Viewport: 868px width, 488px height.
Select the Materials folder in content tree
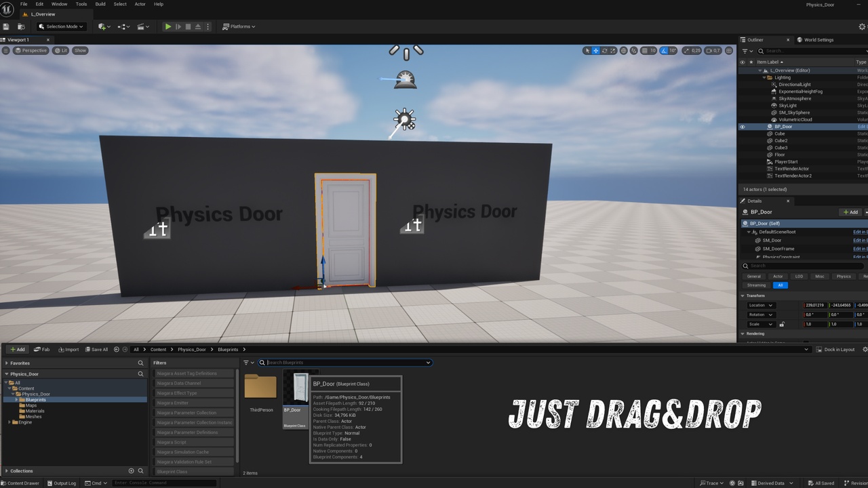click(x=35, y=411)
